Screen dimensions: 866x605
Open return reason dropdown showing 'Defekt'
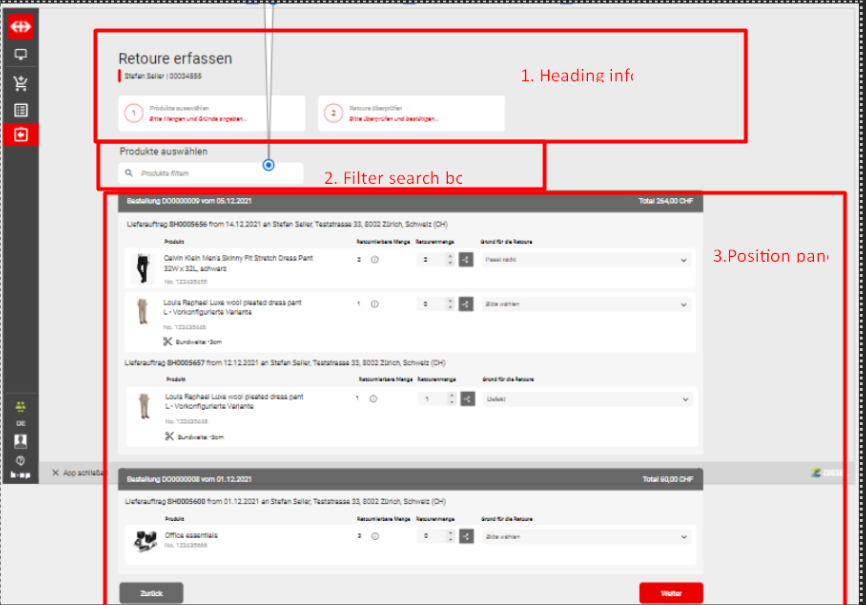click(x=585, y=399)
